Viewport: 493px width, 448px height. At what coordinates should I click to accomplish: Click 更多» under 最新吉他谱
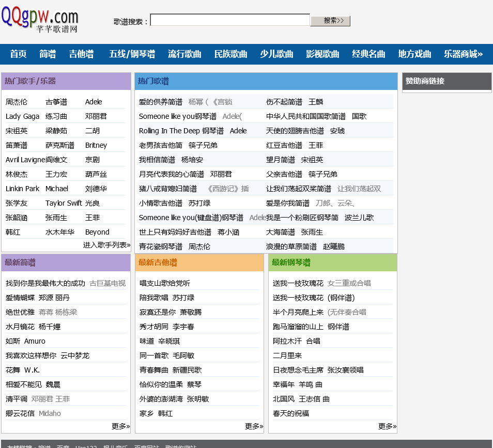click(254, 426)
